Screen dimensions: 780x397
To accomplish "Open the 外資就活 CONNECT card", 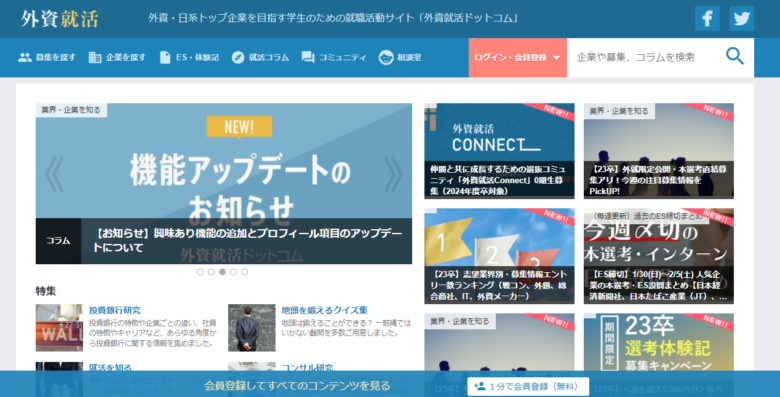I will 499,151.
